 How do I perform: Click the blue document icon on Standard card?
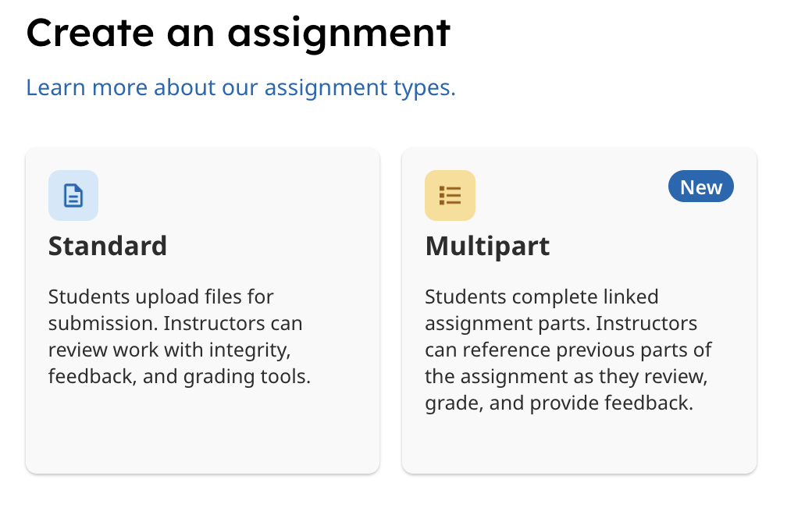coord(73,196)
